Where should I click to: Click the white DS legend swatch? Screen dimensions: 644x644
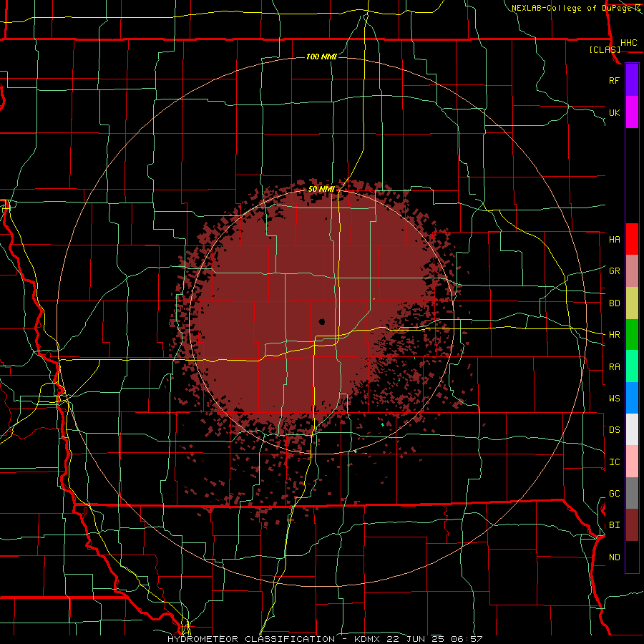[x=632, y=429]
